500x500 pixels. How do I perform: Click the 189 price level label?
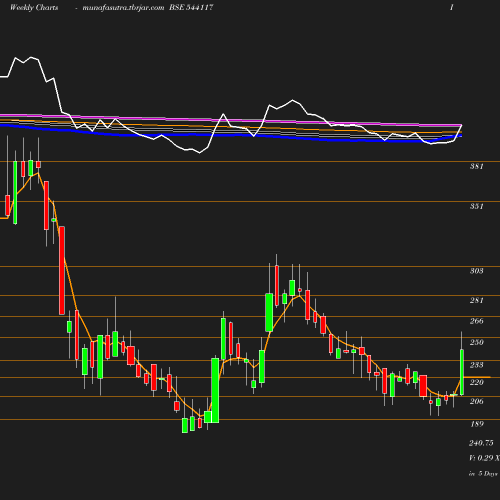[x=477, y=424]
